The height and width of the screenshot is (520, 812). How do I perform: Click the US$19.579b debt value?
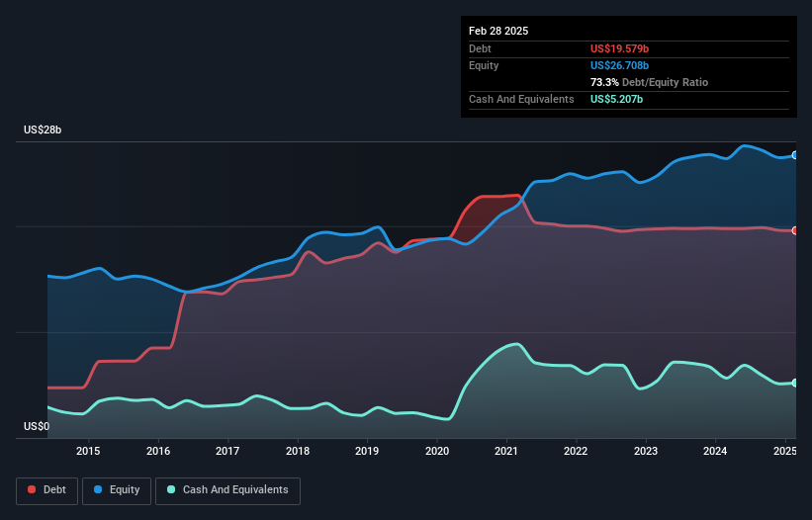pyautogui.click(x=619, y=48)
